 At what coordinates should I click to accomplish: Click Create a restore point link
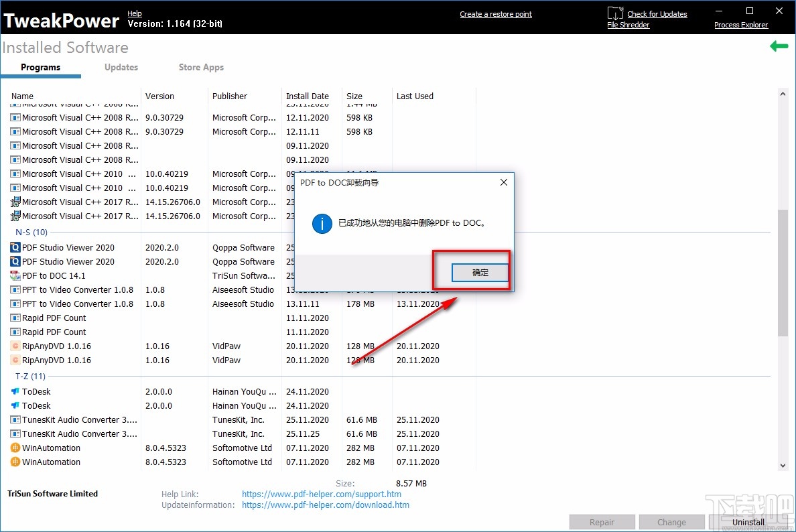click(496, 14)
